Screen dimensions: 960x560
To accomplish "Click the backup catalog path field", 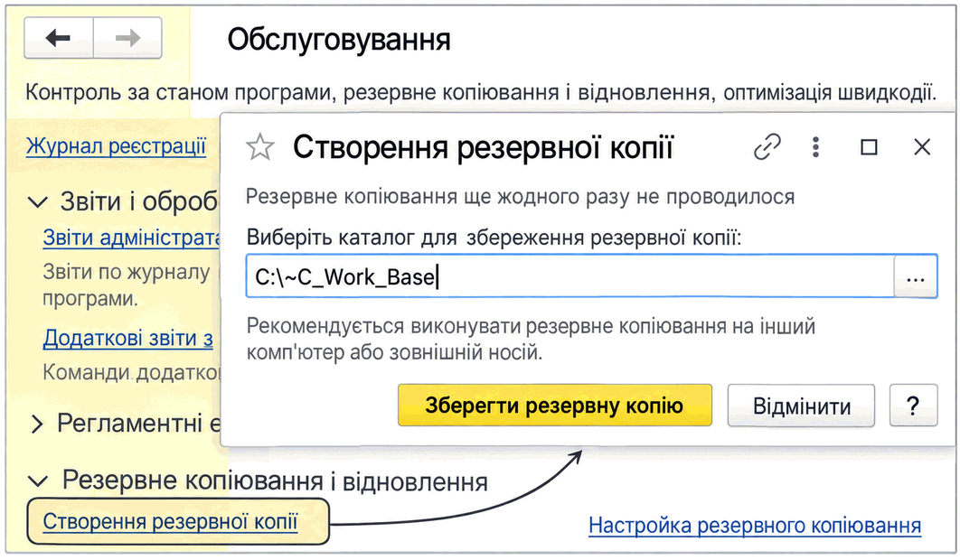I will 569,277.
